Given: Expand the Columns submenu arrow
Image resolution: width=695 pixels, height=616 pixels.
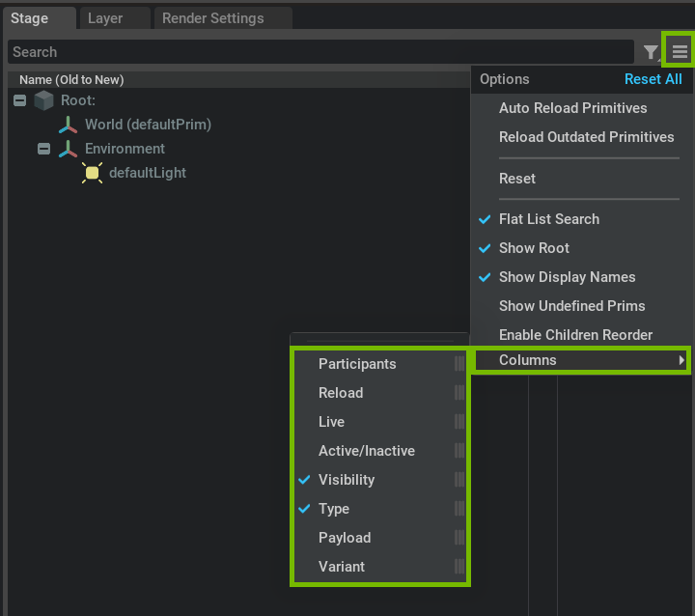Looking at the screenshot, I should [681, 360].
